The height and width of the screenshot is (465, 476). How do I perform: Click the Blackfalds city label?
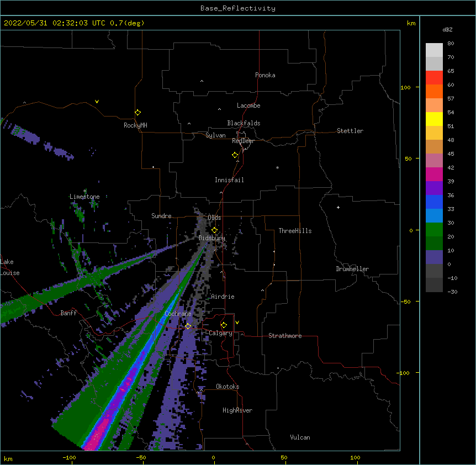point(244,123)
